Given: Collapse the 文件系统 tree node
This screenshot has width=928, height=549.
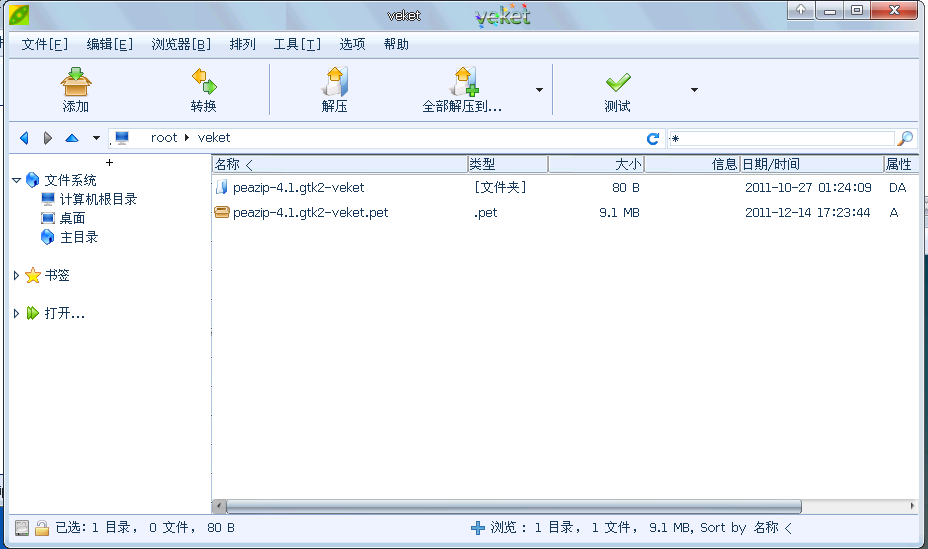Looking at the screenshot, I should tap(17, 180).
